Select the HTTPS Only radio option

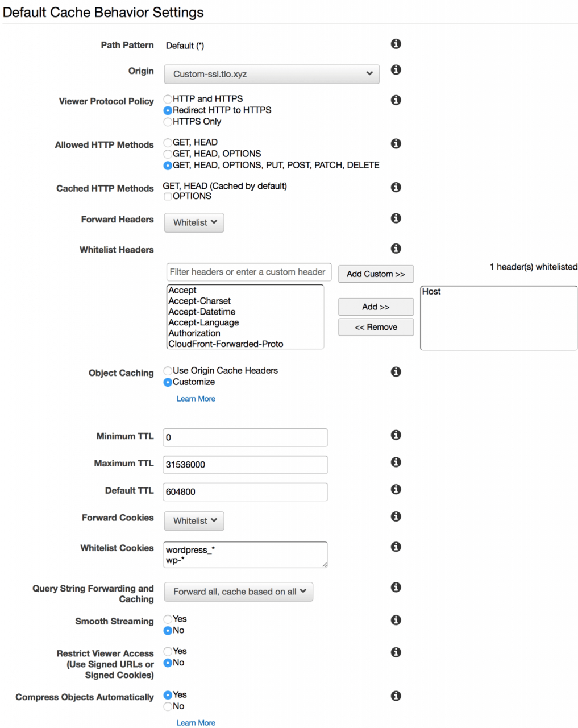(168, 122)
